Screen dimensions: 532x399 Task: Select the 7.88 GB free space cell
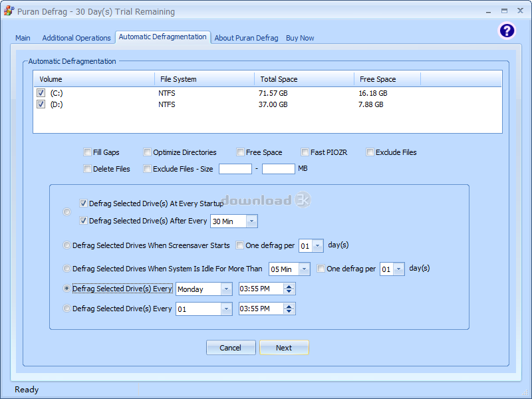tap(371, 104)
